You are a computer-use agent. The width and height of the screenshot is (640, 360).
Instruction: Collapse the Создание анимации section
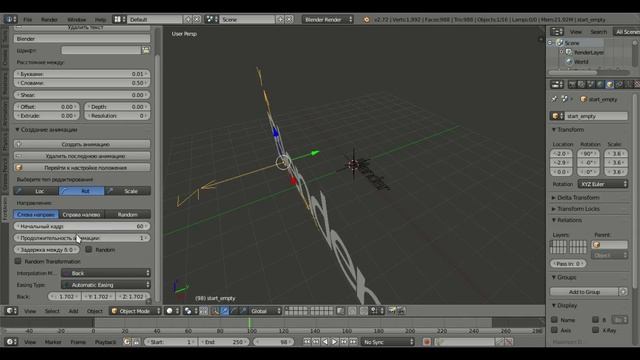click(x=46, y=129)
